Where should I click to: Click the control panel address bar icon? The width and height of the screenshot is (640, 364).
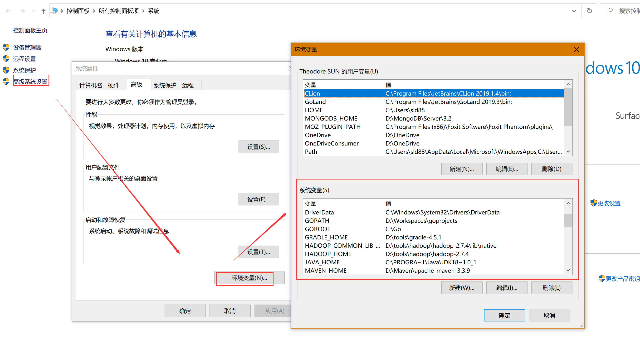click(x=55, y=11)
